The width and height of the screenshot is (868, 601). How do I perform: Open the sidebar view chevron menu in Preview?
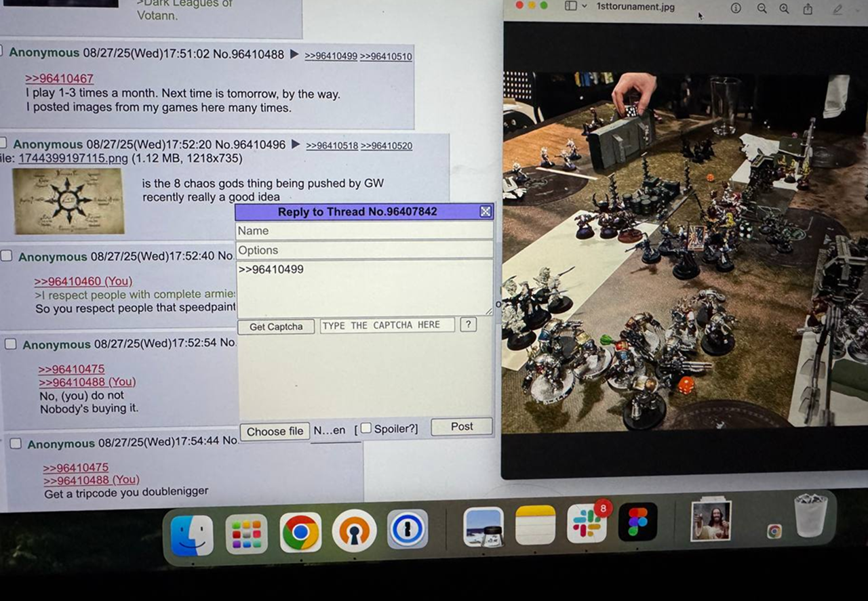tap(584, 6)
